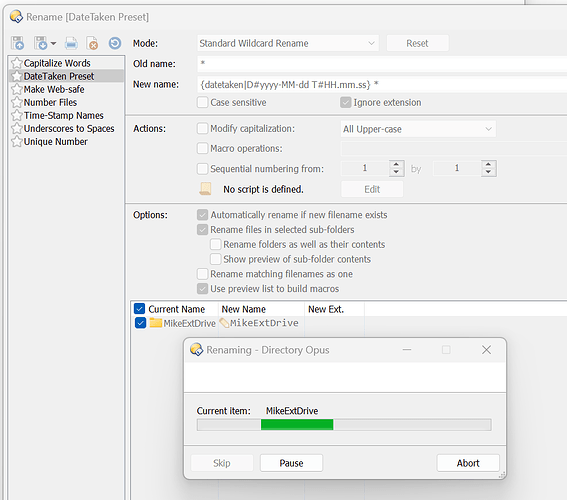Toggle Use preview list to build macros
The height and width of the screenshot is (500, 567).
202,289
